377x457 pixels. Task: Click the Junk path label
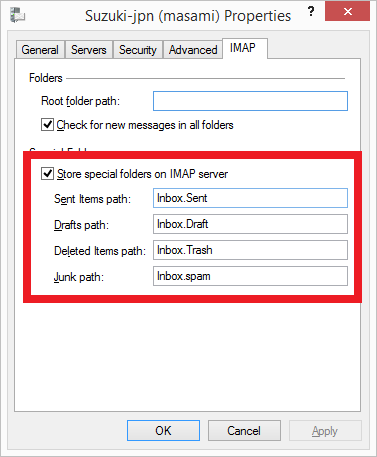point(79,277)
